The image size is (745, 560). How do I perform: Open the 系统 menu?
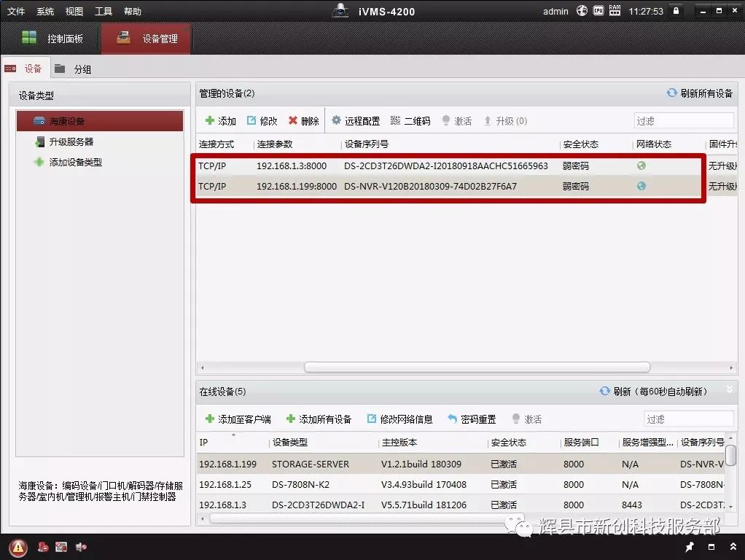45,11
